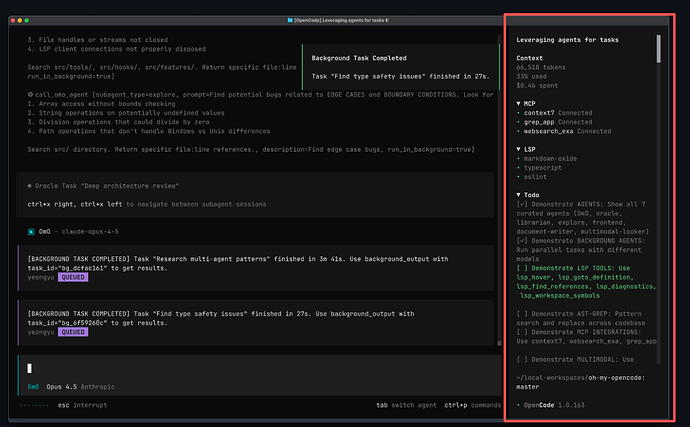Click the sidebar scrollbar thumb
This screenshot has width=690, height=427.
(x=659, y=49)
